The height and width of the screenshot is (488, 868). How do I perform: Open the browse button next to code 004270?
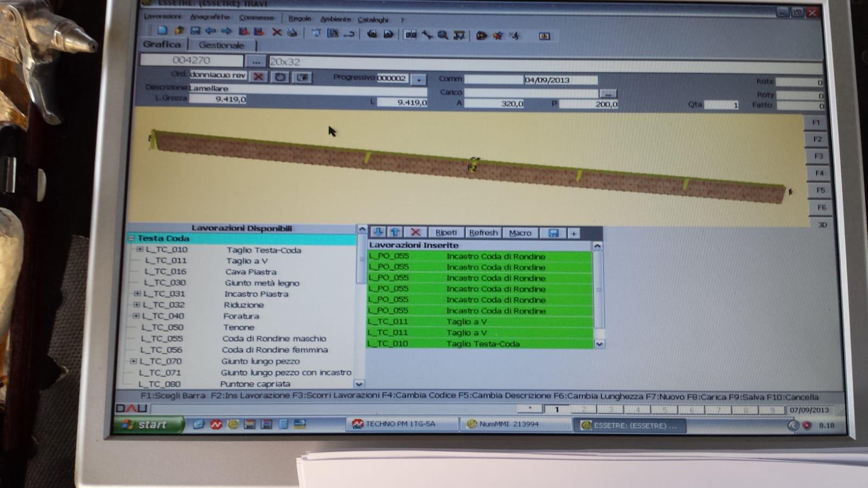256,61
